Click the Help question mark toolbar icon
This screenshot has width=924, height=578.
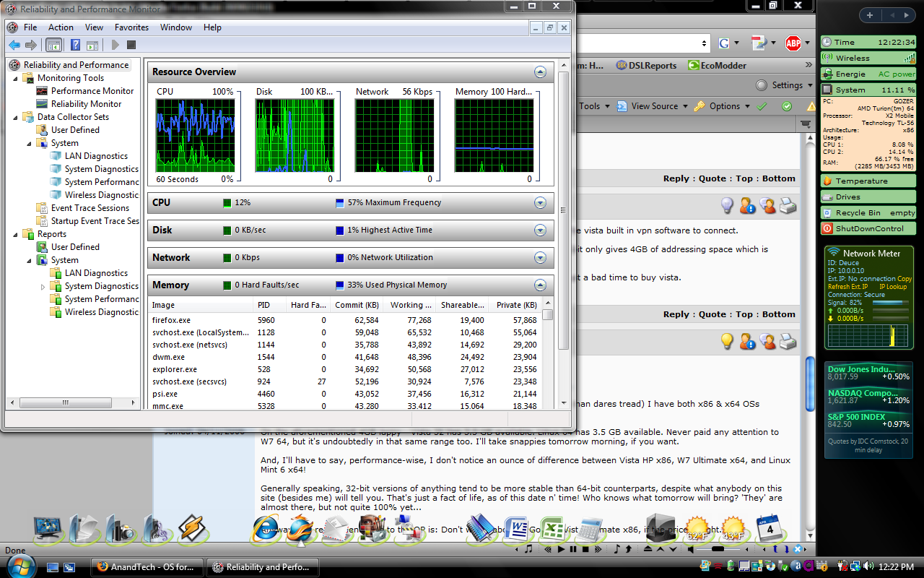(x=76, y=46)
